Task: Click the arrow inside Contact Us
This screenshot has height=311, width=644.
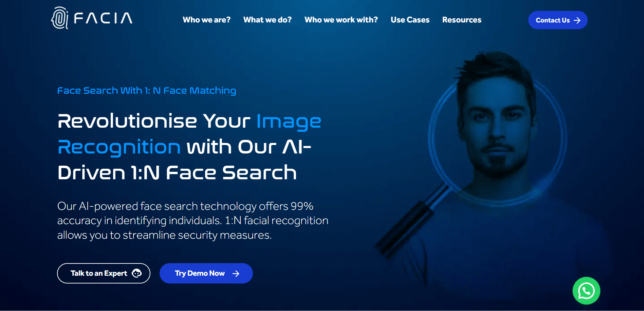Action: pos(577,20)
